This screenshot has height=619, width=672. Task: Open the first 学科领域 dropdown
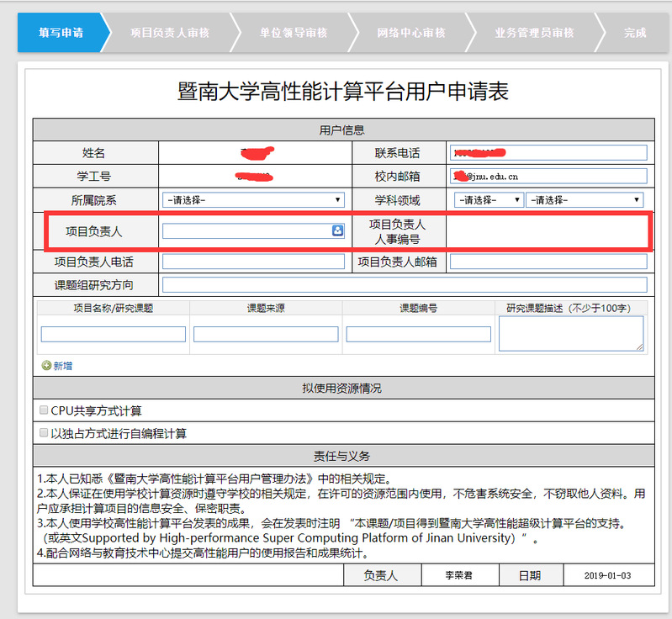[x=489, y=200]
